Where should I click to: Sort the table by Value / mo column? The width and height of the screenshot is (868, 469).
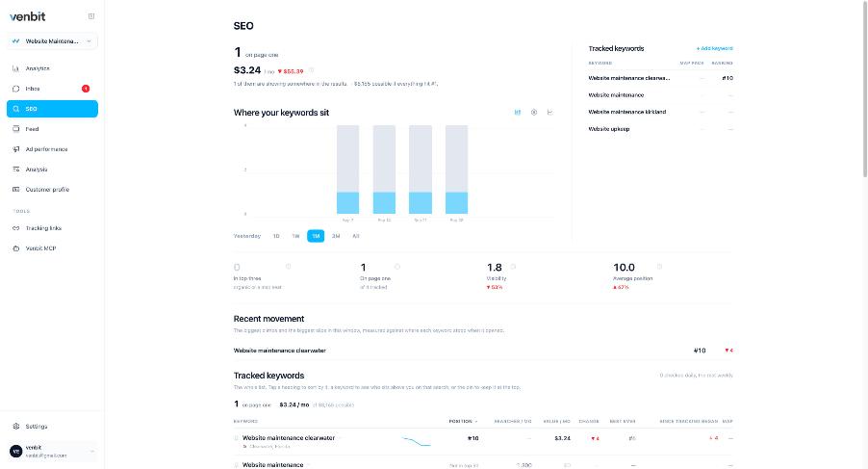pos(556,422)
